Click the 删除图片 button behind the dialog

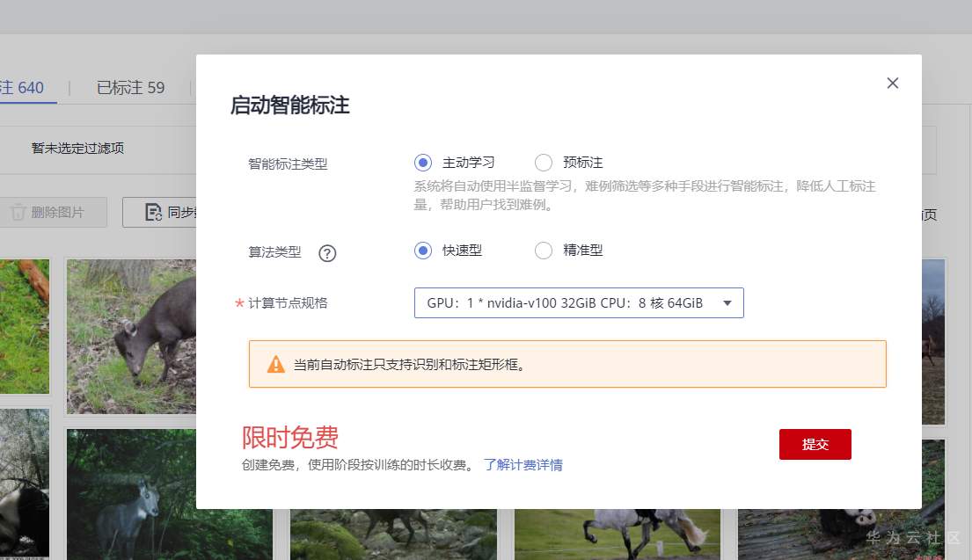tap(53, 213)
